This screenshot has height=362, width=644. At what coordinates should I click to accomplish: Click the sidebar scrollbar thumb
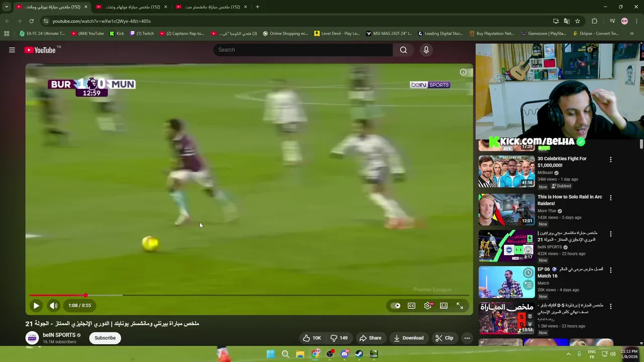pyautogui.click(x=641, y=144)
